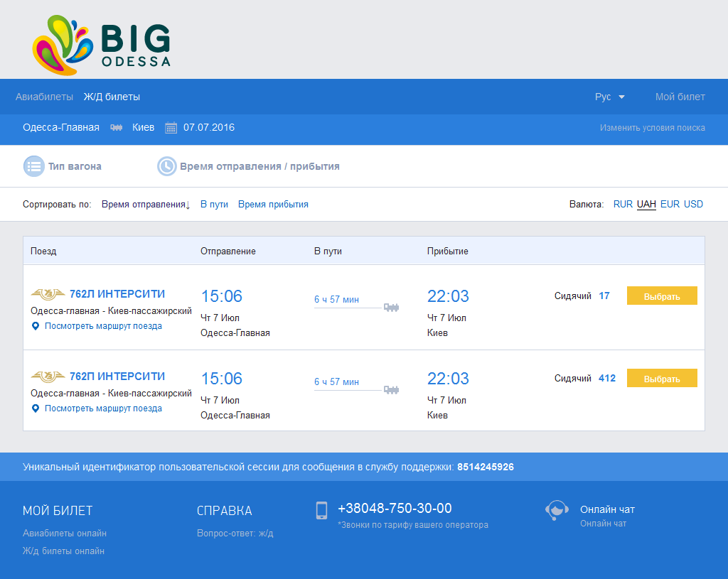Screen dimensions: 728x579
Task: Open second train's Посмотреть маршрут поезда link
Action: (x=103, y=408)
